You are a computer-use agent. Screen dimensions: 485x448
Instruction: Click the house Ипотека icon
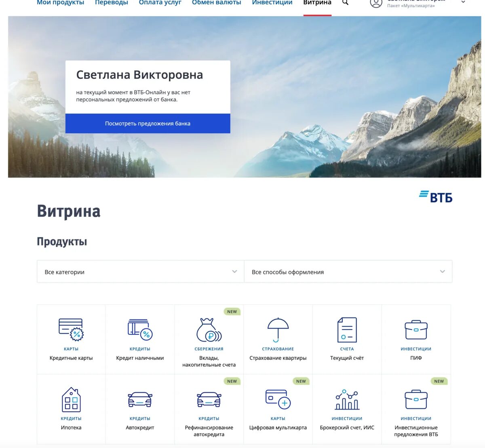71,399
